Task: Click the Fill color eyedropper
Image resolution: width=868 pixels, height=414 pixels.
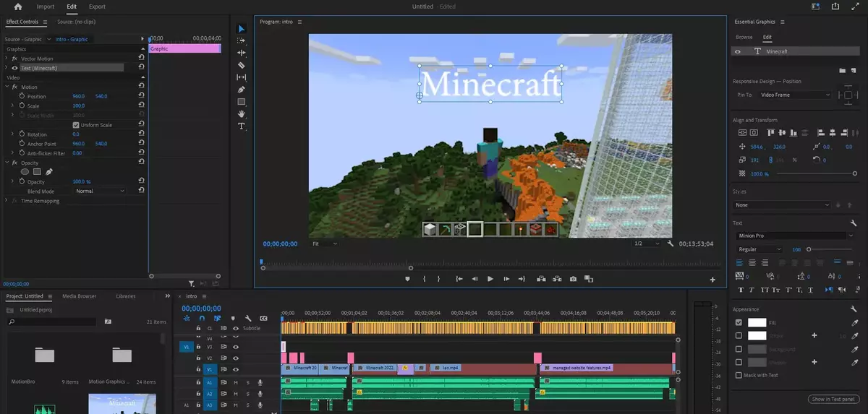Action: tap(854, 323)
